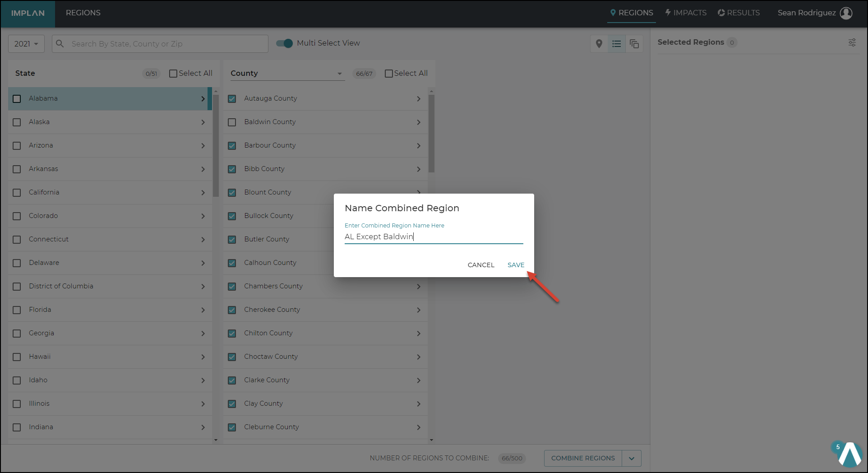Click the search magnifier icon
The image size is (868, 473).
pyautogui.click(x=60, y=44)
